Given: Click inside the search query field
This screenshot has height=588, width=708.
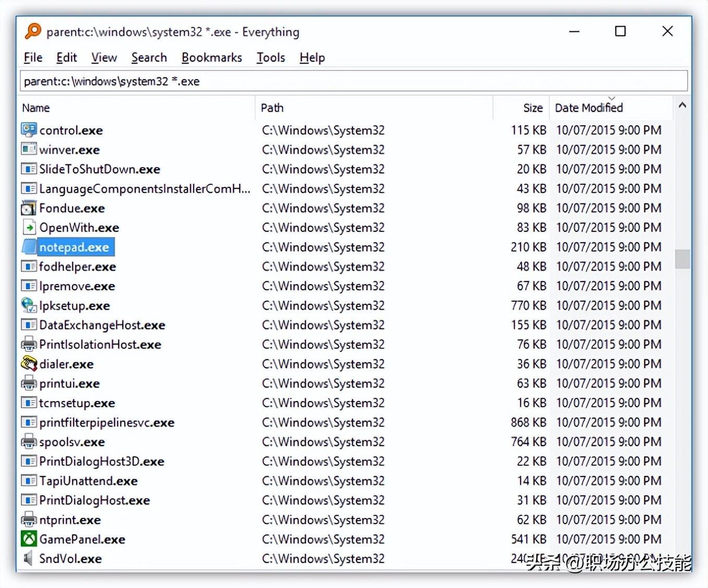Looking at the screenshot, I should click(x=353, y=81).
